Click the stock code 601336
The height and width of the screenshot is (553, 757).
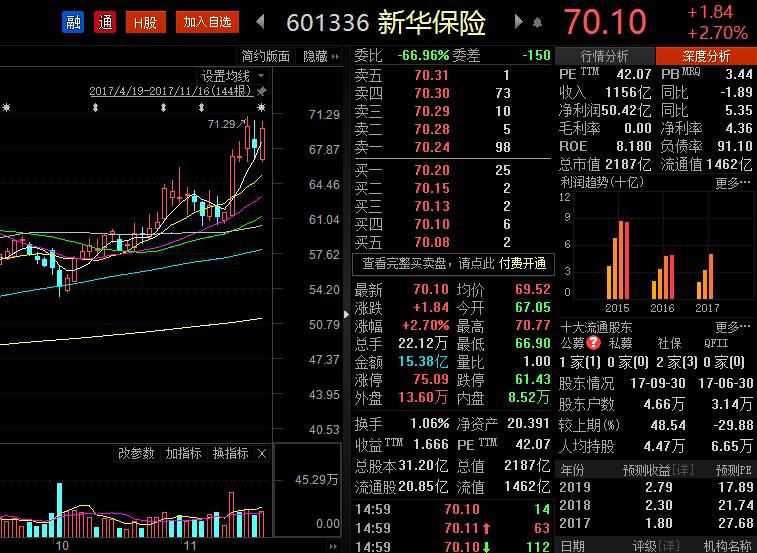(x=328, y=23)
